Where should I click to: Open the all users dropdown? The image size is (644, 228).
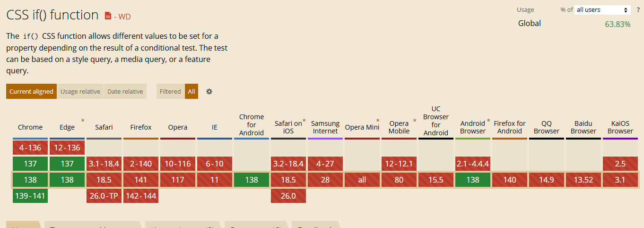point(602,10)
